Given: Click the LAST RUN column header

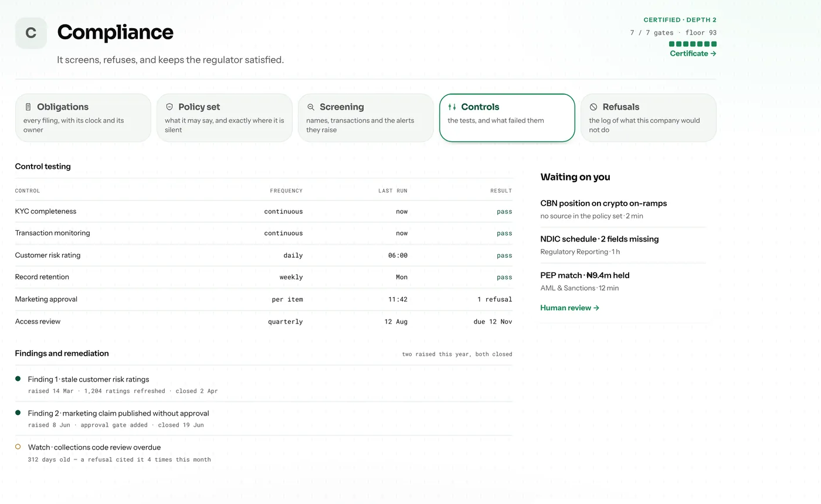Looking at the screenshot, I should (392, 190).
